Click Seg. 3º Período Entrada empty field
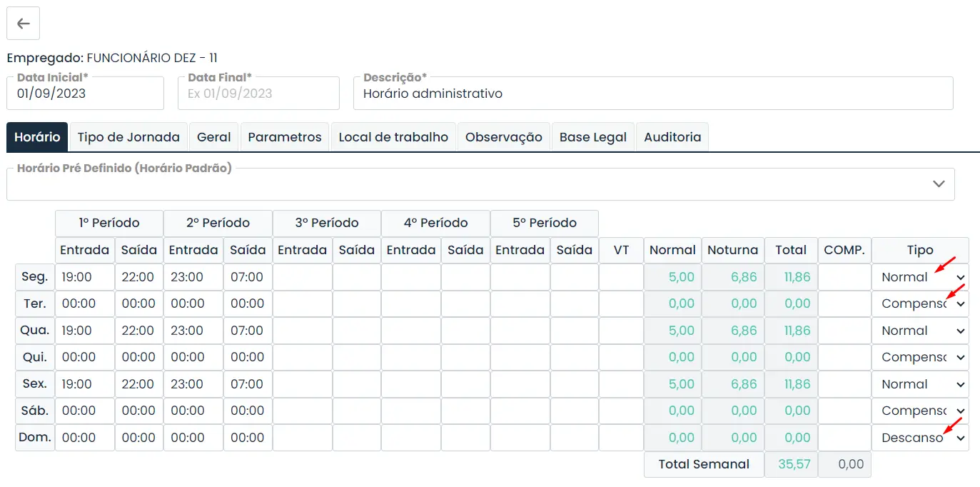 point(303,277)
